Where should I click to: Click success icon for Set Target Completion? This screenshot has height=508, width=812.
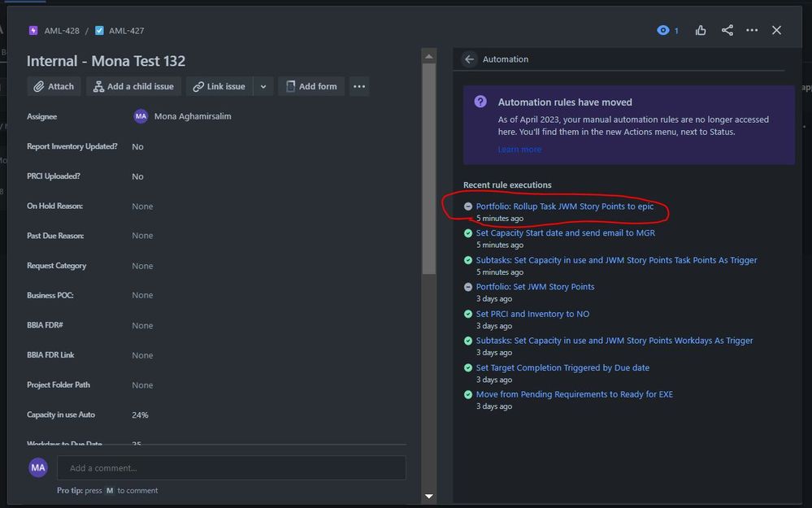tap(468, 367)
